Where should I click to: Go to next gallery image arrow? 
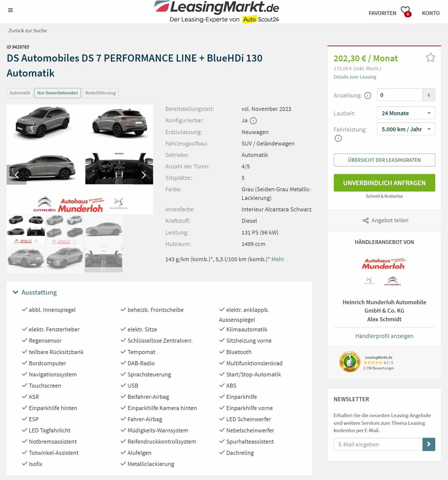coord(143,175)
